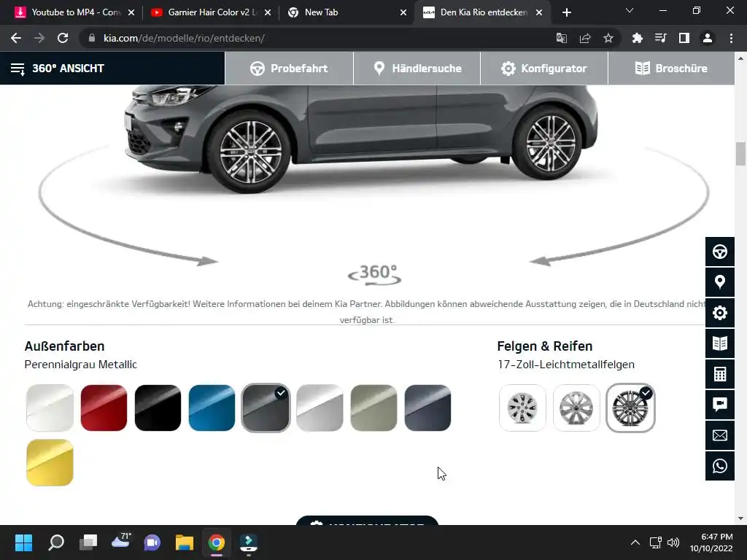
Task: Open a new browser tab
Action: click(x=566, y=13)
